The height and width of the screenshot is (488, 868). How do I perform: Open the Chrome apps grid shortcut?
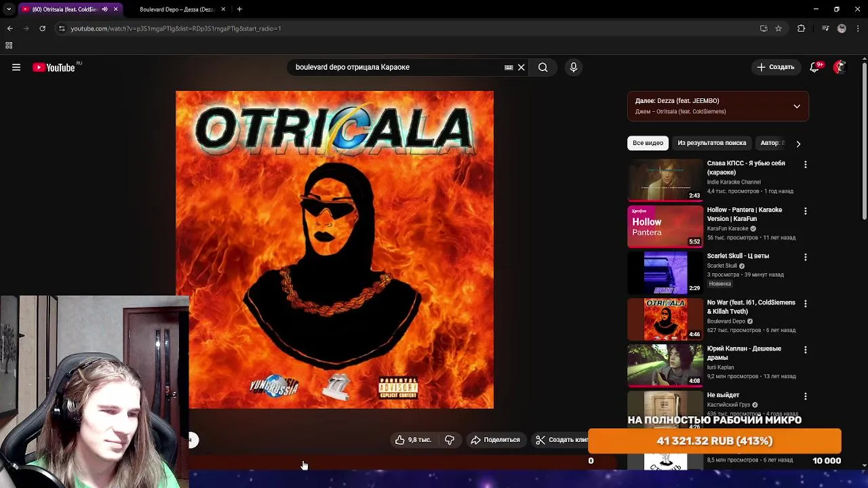tap(9, 45)
